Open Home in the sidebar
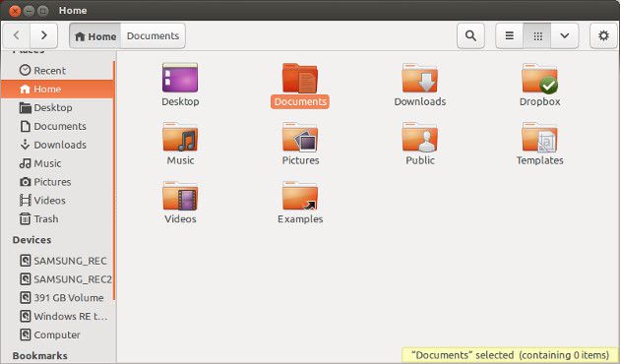 pyautogui.click(x=57, y=89)
